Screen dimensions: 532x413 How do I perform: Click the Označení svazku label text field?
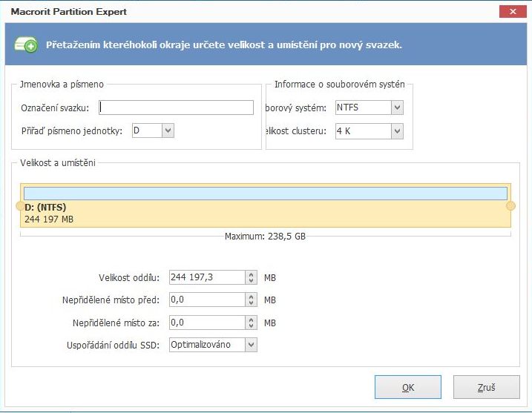(177, 108)
